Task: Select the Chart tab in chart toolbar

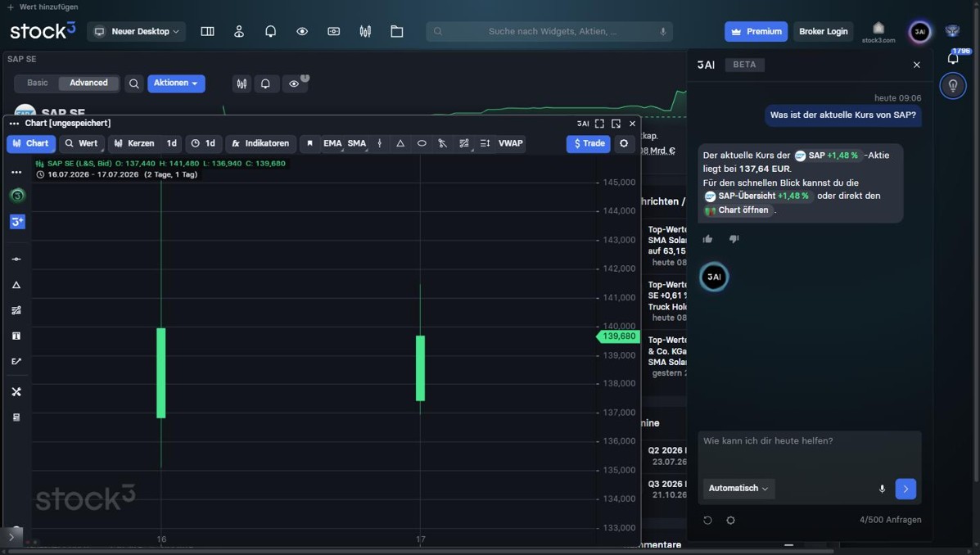Action: click(x=30, y=143)
